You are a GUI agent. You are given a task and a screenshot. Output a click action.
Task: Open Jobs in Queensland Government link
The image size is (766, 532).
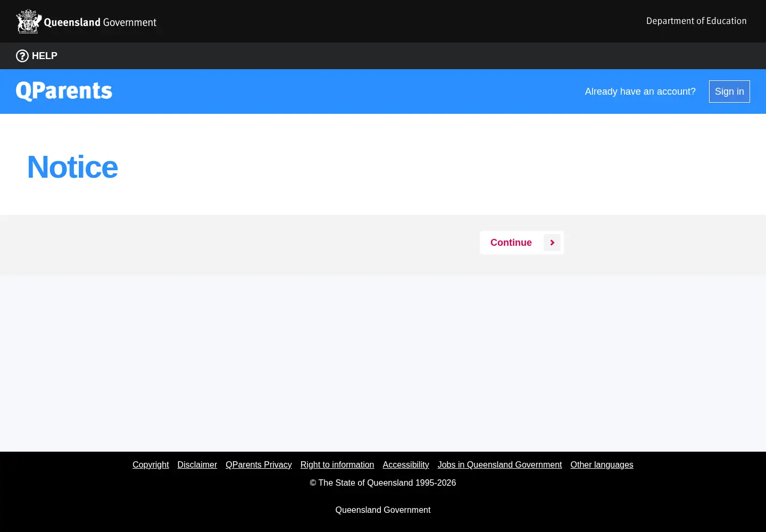pos(499,464)
